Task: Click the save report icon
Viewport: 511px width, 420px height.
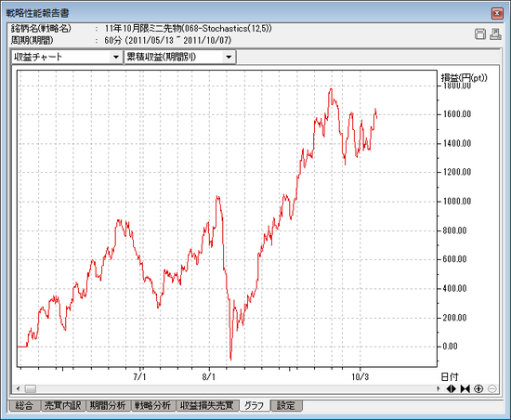Action: click(x=479, y=34)
